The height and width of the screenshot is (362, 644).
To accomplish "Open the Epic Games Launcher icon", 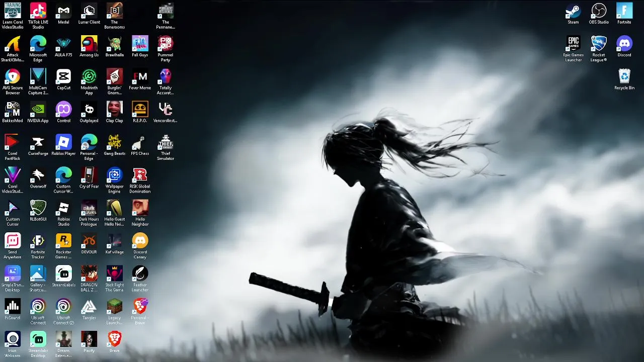I will click(x=573, y=49).
